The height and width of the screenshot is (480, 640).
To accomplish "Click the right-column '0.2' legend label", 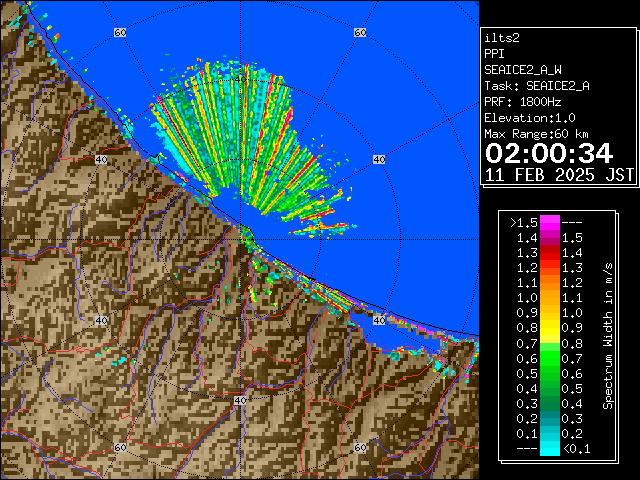I will [572, 434].
